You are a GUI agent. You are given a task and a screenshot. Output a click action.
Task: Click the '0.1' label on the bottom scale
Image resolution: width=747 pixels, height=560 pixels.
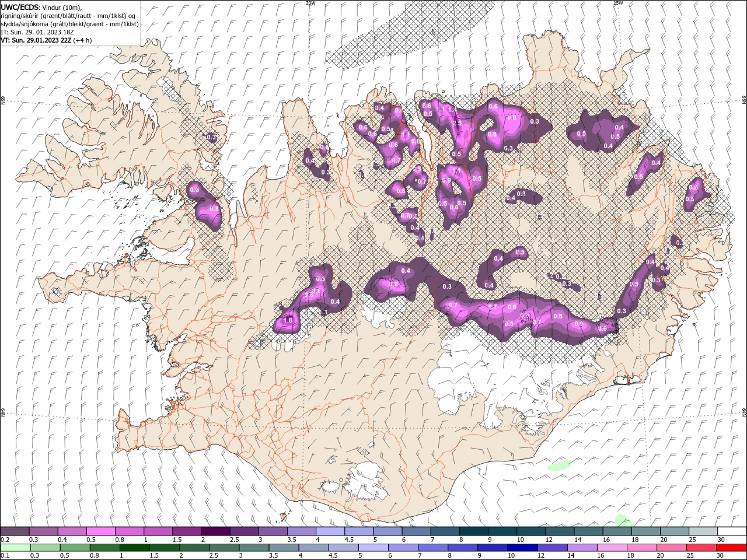pos(5,556)
